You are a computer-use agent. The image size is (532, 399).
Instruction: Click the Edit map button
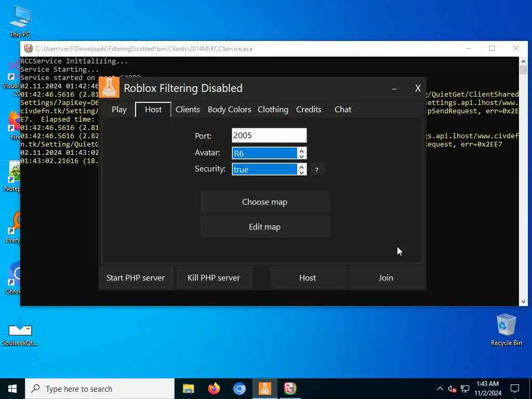click(x=264, y=227)
